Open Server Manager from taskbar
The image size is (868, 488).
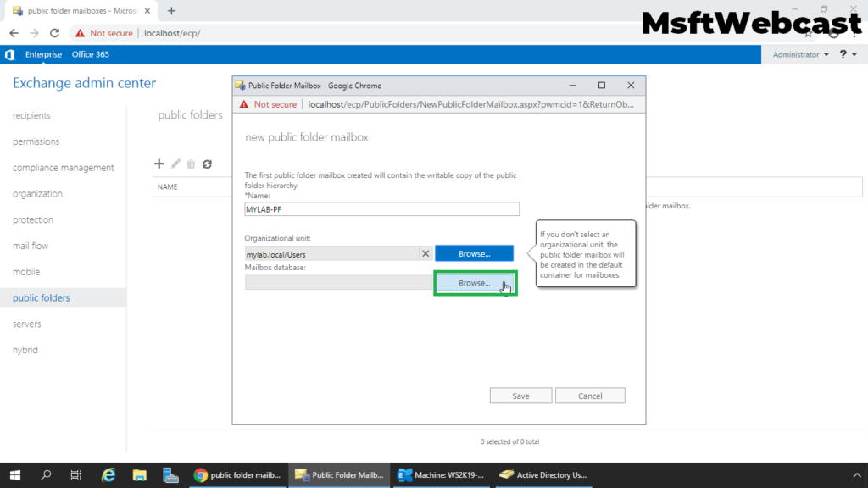click(x=170, y=474)
